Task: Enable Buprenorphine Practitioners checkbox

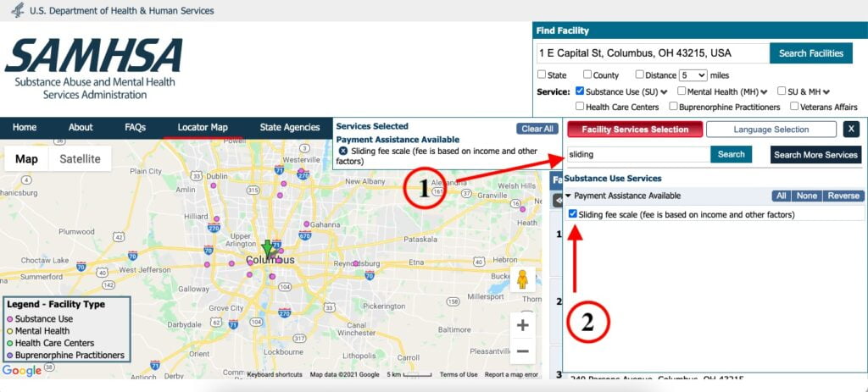Action: tap(673, 106)
